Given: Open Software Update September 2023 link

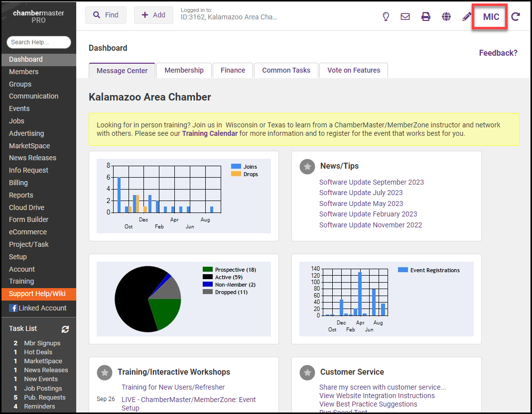Looking at the screenshot, I should 372,182.
